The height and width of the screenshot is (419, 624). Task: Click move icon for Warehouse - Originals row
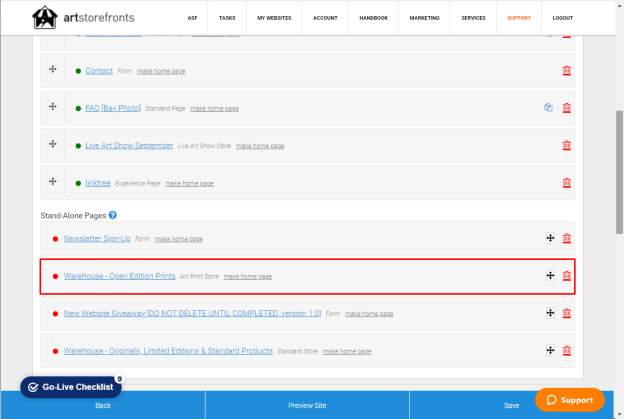coord(550,350)
